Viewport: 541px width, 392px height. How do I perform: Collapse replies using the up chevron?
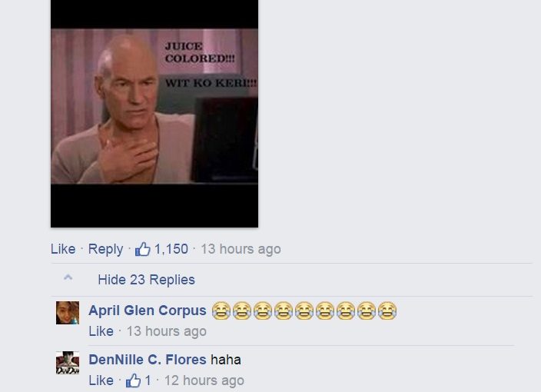tap(68, 277)
